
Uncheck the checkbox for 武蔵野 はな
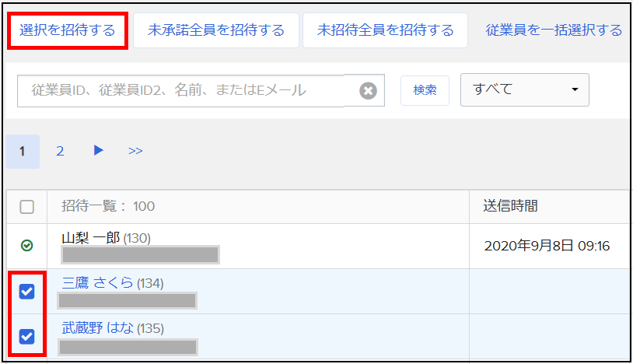pyautogui.click(x=26, y=337)
